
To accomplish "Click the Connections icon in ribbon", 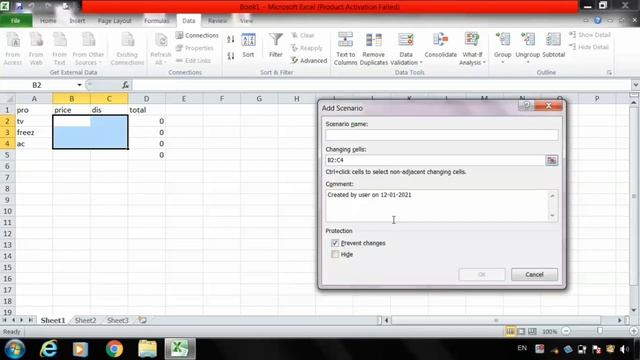I will pyautogui.click(x=197, y=36).
